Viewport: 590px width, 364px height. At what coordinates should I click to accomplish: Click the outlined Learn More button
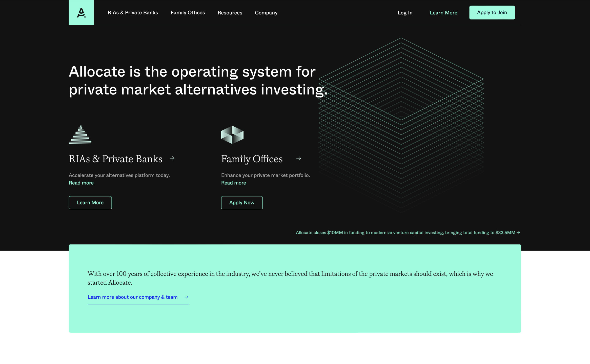point(90,202)
